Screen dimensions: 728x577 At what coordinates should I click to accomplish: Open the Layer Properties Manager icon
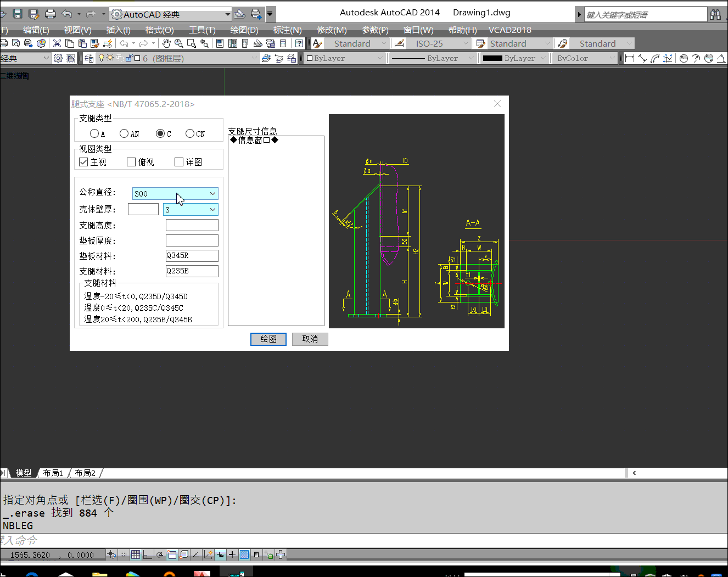(89, 58)
